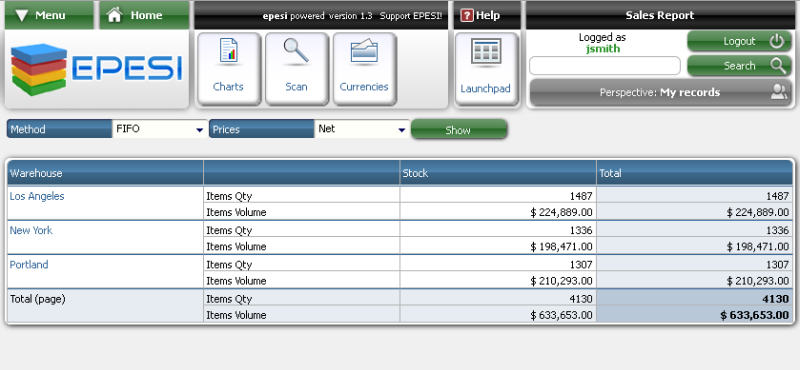
Task: Click the Perspective users icon
Action: coord(779,92)
